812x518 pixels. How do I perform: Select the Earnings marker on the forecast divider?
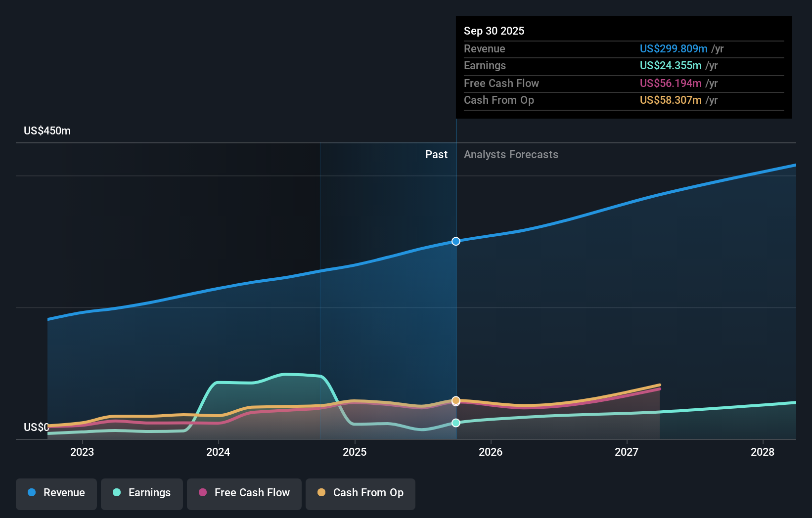[x=455, y=422]
